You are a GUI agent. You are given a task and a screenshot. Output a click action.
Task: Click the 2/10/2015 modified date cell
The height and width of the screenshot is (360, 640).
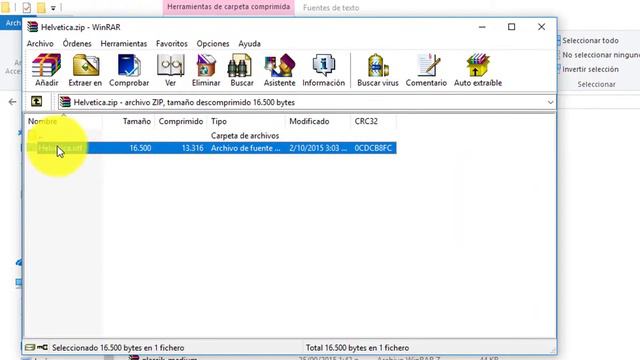[318, 148]
